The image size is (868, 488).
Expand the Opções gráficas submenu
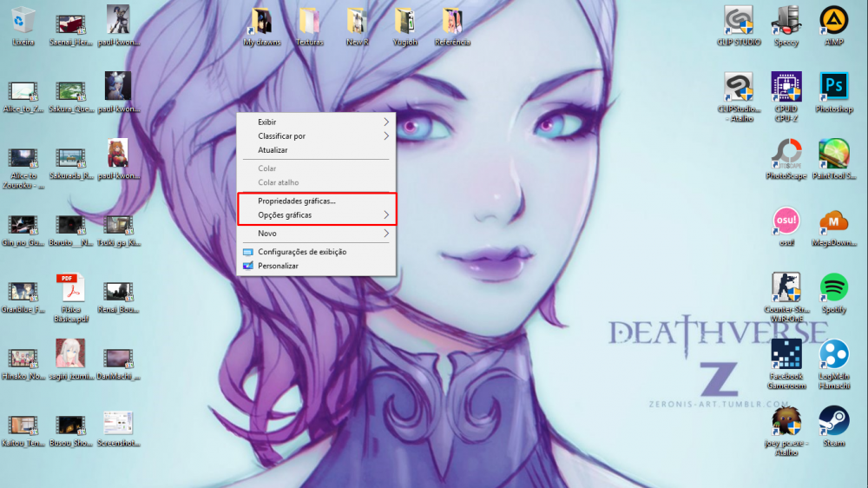tap(316, 215)
